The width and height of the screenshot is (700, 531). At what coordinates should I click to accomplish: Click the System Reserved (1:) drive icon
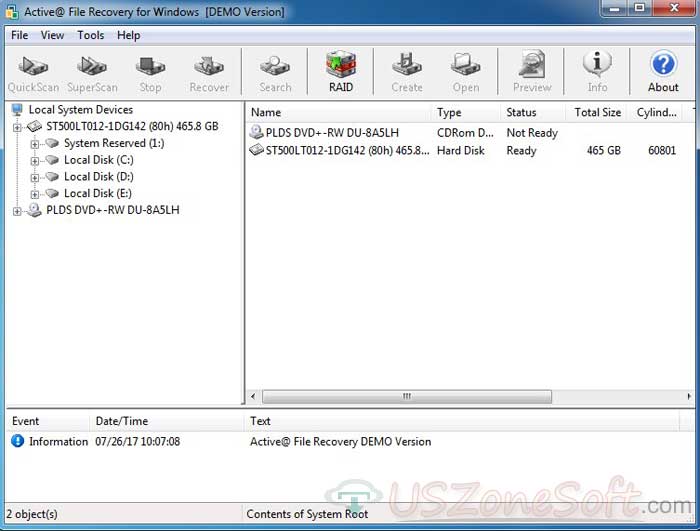click(x=52, y=143)
